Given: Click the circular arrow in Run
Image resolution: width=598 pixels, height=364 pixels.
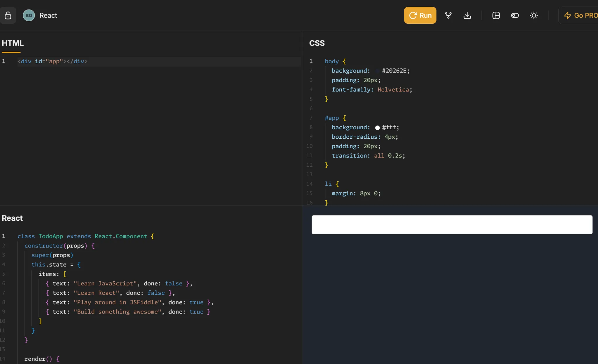Looking at the screenshot, I should point(413,15).
